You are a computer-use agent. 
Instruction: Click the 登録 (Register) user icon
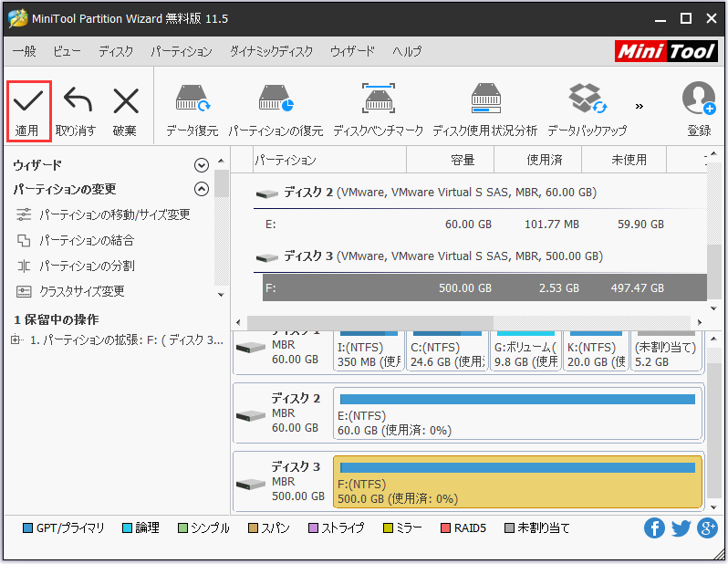point(699,98)
